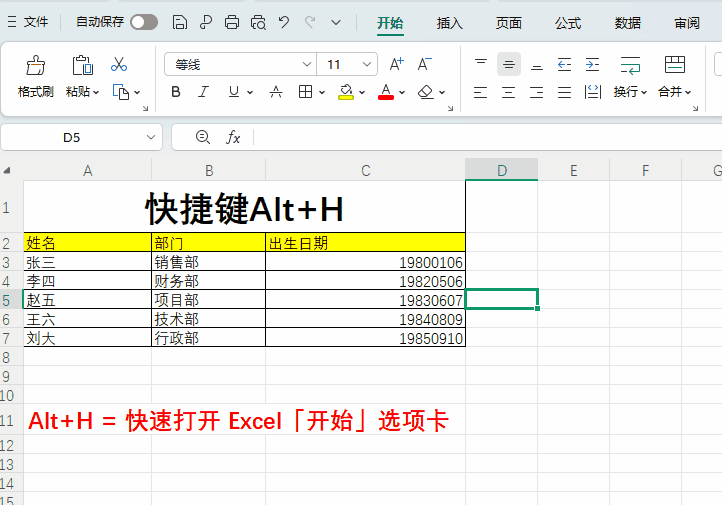Increase font size with A+ icon
722x505 pixels.
coord(396,64)
